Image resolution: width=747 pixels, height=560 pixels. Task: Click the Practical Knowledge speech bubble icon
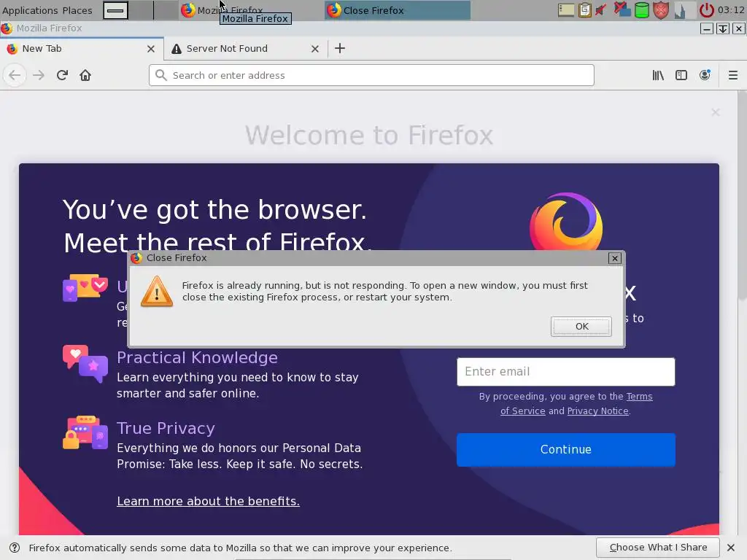pos(85,363)
